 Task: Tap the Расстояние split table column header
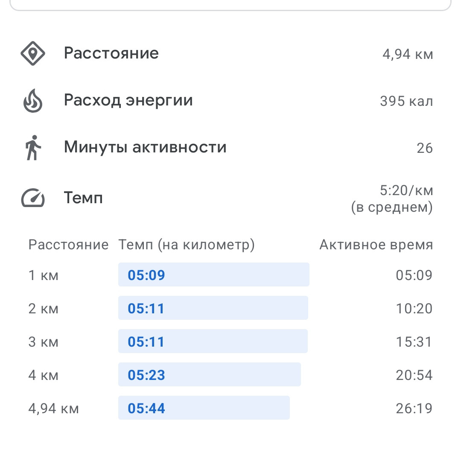pyautogui.click(x=68, y=244)
